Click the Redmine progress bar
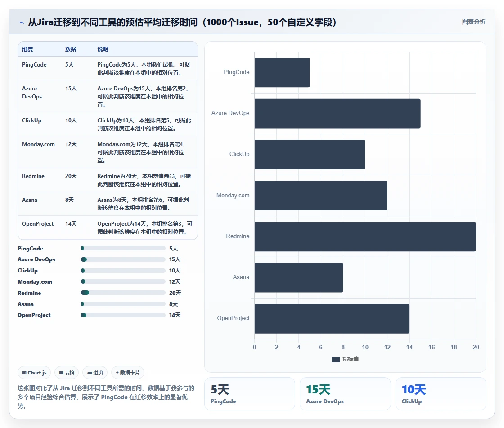This screenshot has width=504, height=428. click(123, 293)
